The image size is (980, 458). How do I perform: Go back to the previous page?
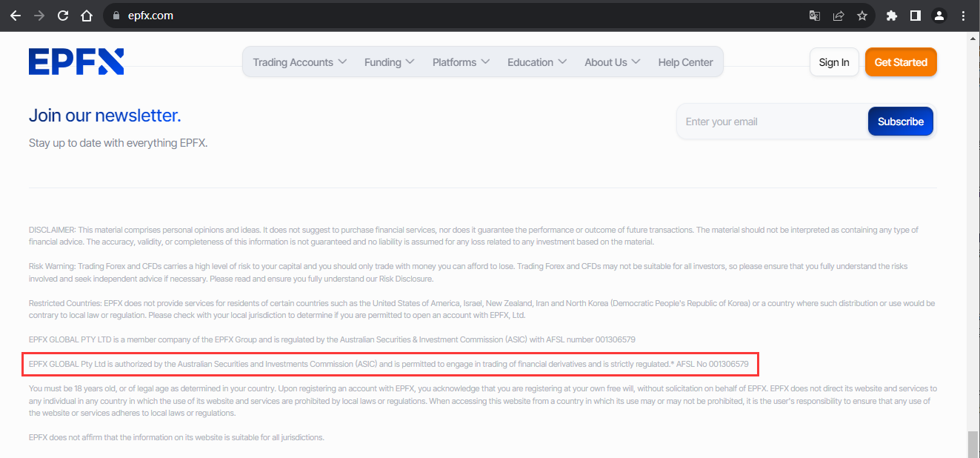click(x=16, y=15)
